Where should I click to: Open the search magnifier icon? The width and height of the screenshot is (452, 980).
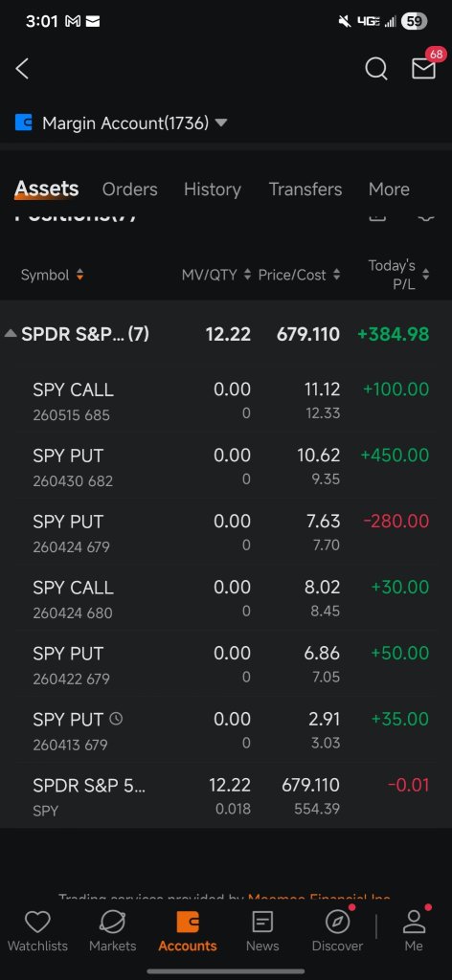[x=375, y=69]
